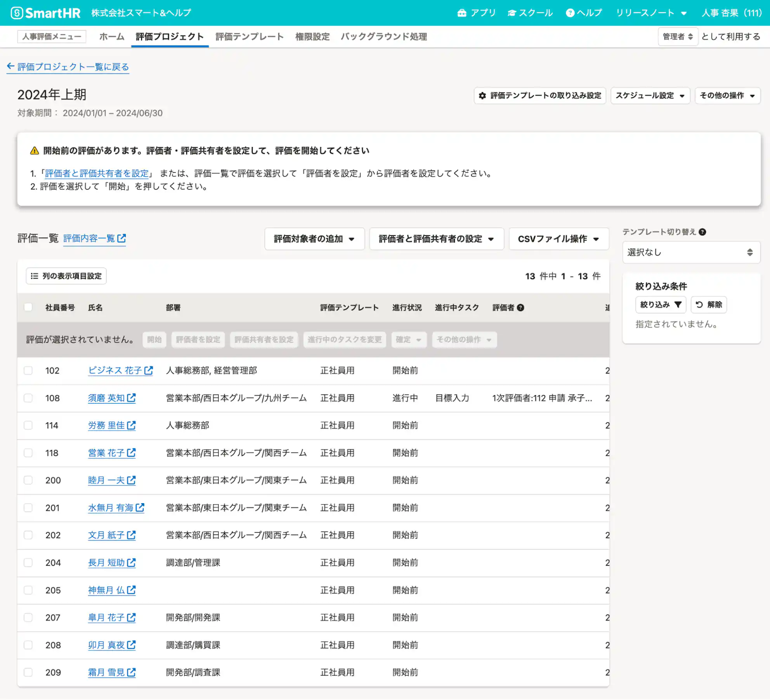Click gear icon on 評価テンプレートの取り込み設定

coord(482,96)
